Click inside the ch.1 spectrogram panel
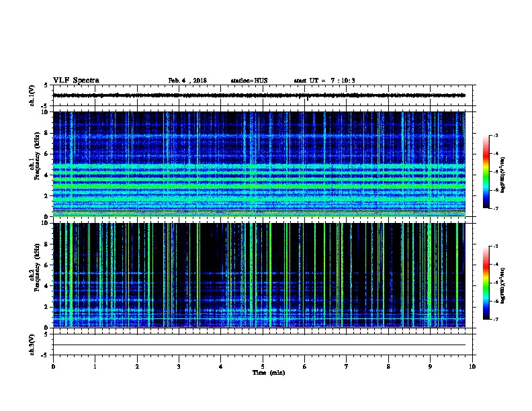532x411 pixels. pyautogui.click(x=259, y=164)
